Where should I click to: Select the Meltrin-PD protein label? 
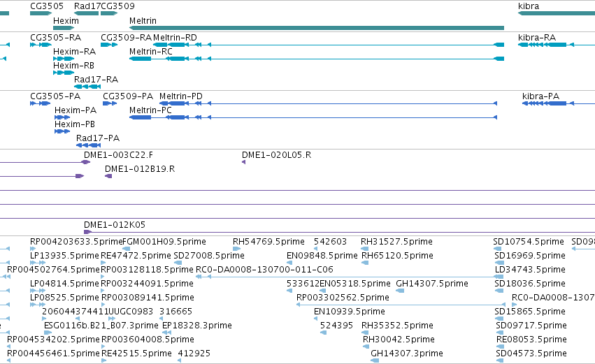tap(181, 96)
